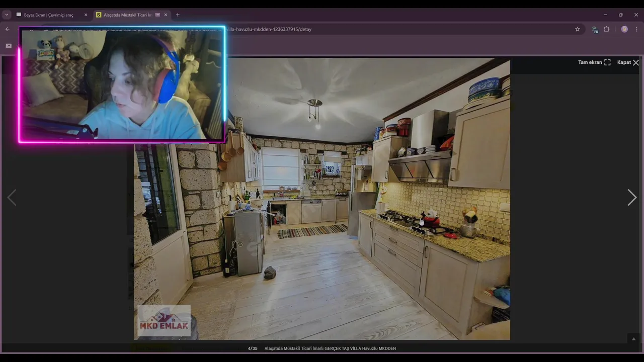This screenshot has height=362, width=644.
Task: Bookmark this page with the star icon
Action: click(x=578, y=29)
